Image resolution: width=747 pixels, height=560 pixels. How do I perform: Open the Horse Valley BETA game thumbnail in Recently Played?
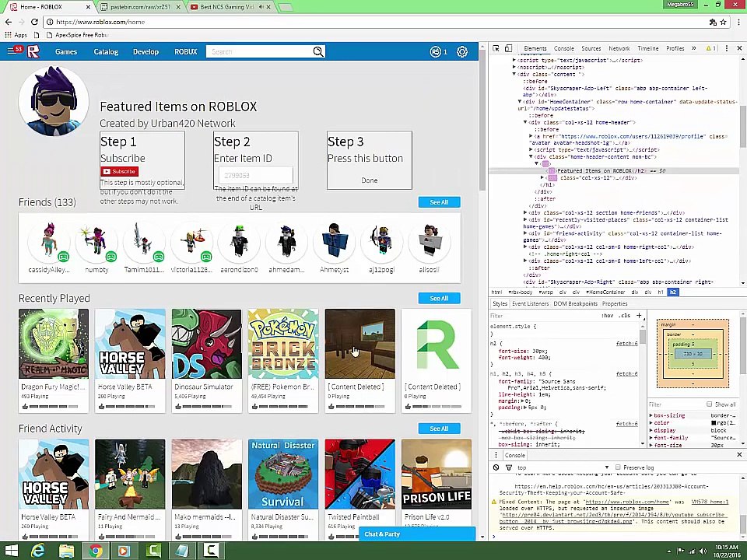tap(130, 344)
